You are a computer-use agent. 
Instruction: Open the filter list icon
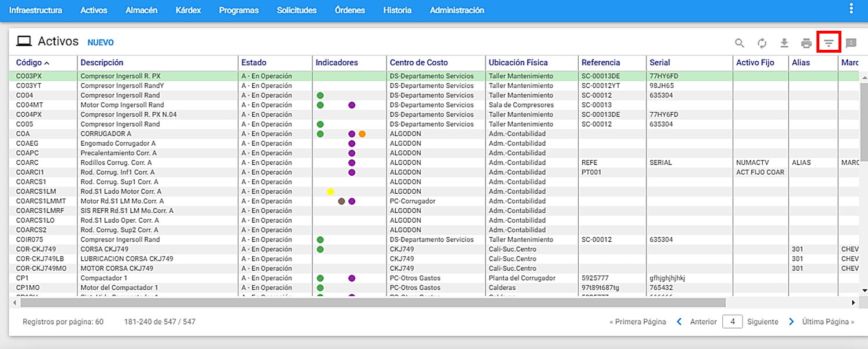coord(829,43)
